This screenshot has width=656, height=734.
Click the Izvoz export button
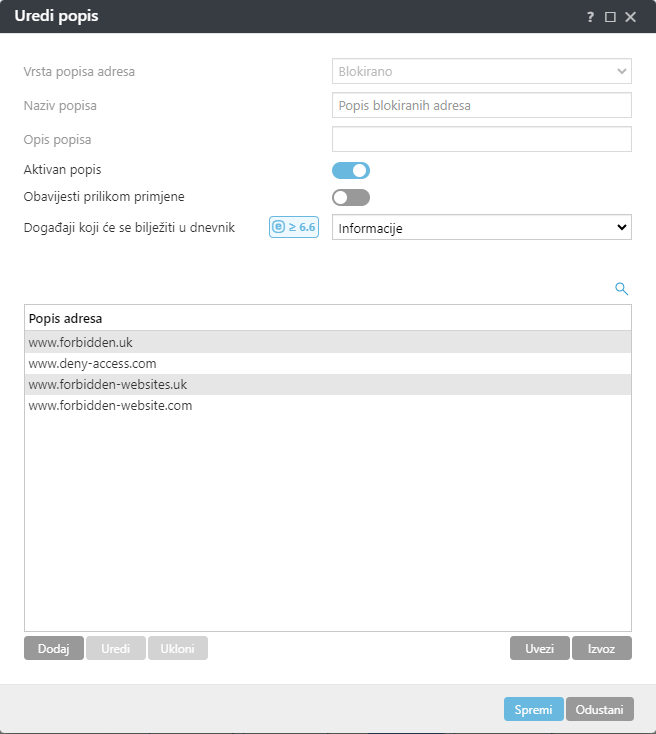pos(602,648)
